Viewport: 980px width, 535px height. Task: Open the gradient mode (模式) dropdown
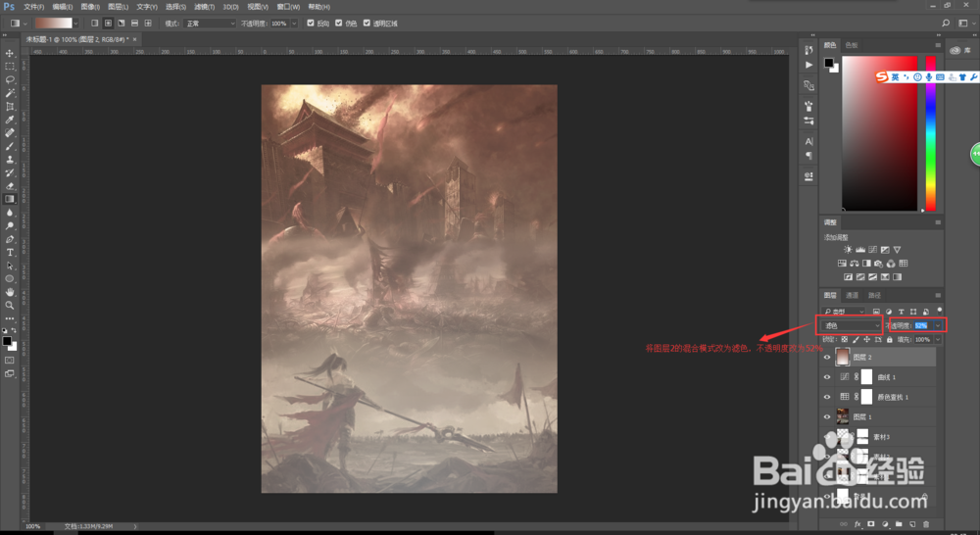point(210,24)
